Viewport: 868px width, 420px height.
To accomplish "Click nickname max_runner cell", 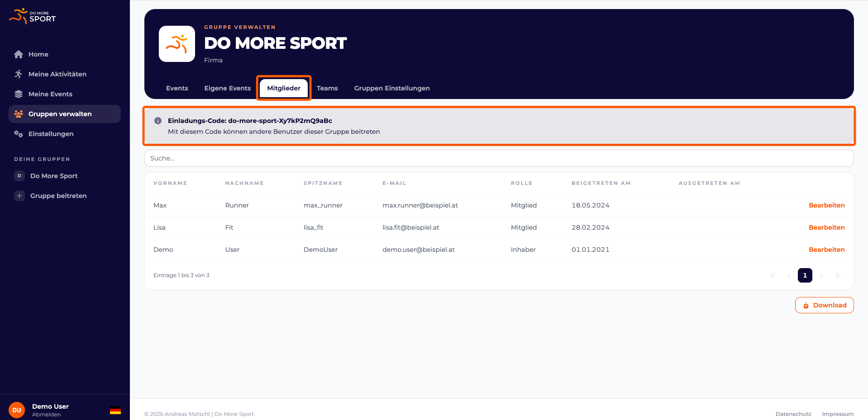I will click(x=323, y=205).
